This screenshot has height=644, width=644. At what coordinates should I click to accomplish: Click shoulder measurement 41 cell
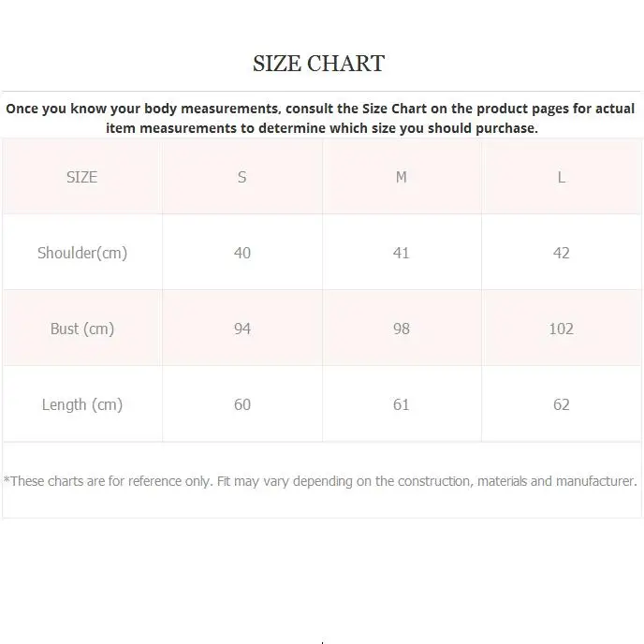pos(402,253)
